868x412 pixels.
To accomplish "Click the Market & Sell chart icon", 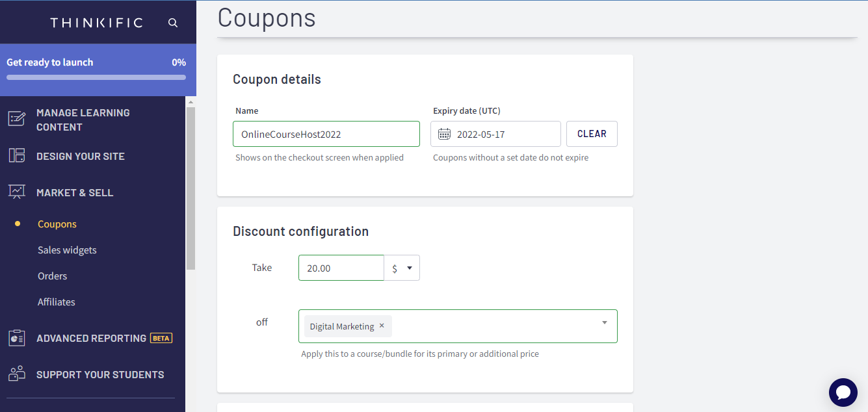I will tap(16, 192).
